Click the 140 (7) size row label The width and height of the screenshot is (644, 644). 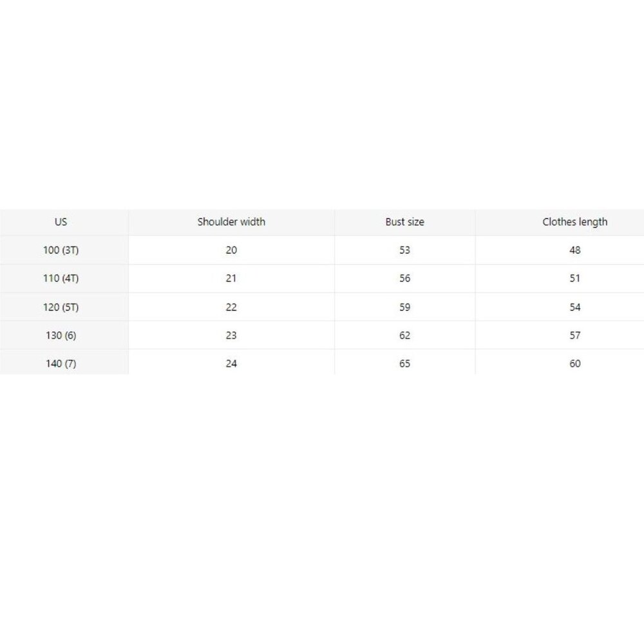pos(61,364)
